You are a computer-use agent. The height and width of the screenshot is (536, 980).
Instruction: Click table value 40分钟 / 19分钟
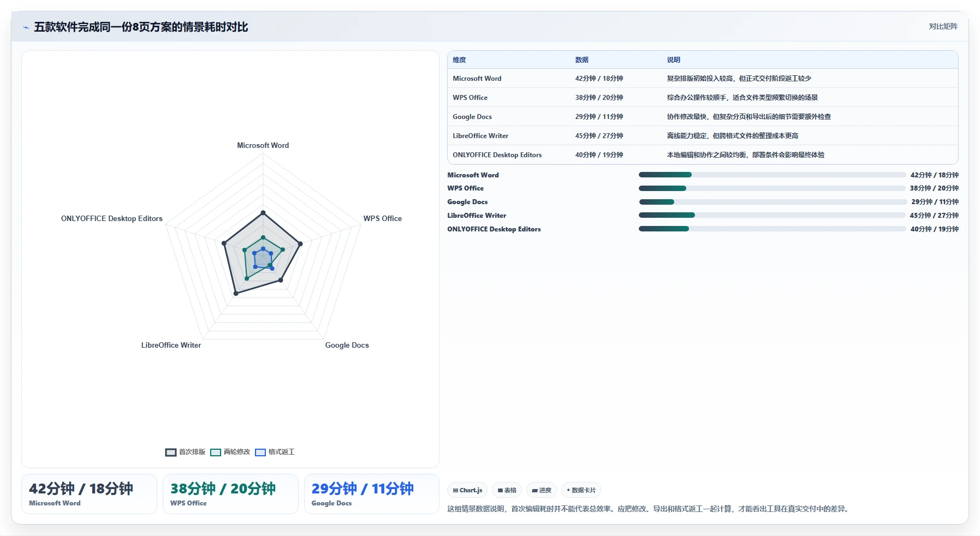pos(599,155)
